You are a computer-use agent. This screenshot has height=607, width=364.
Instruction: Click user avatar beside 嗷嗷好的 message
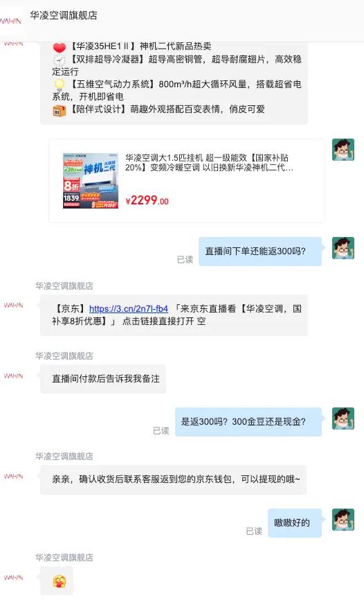point(343,520)
